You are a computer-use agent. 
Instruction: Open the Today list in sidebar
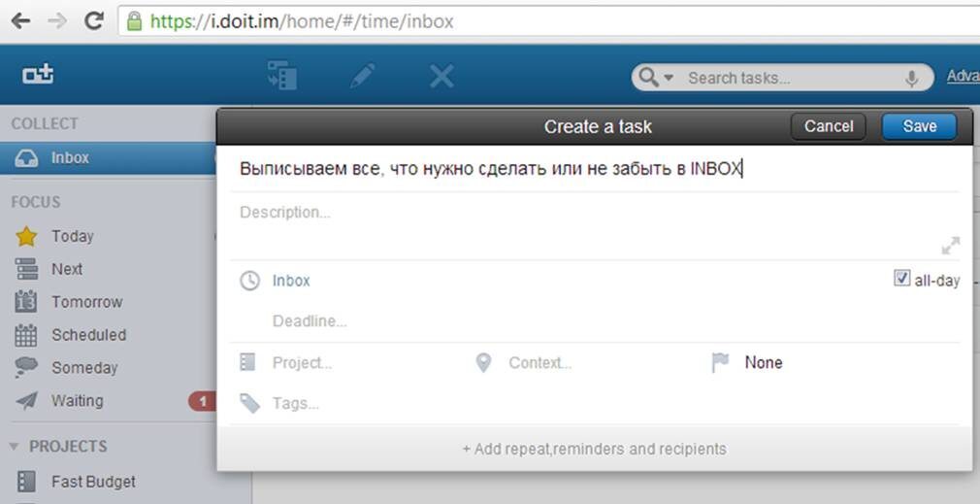72,236
